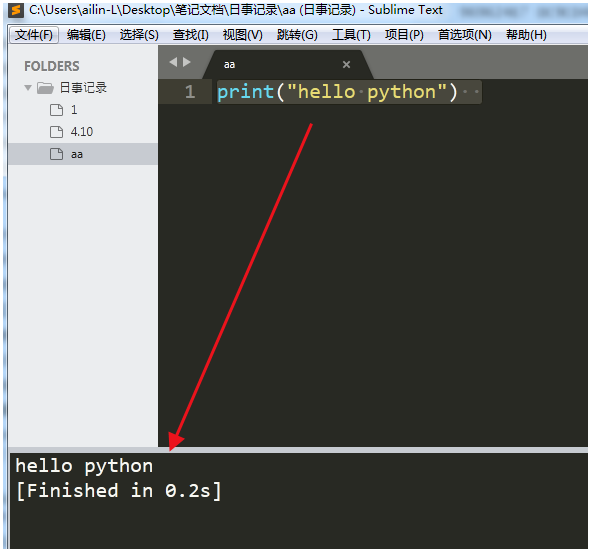
Task: Click the file icon beside 4.10
Action: [57, 132]
